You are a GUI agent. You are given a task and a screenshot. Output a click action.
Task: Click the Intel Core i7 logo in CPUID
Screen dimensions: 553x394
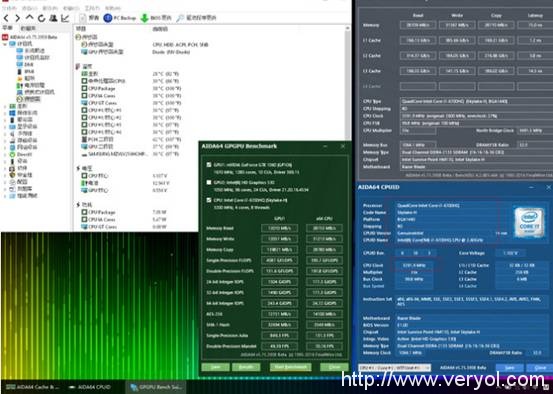[x=529, y=222]
